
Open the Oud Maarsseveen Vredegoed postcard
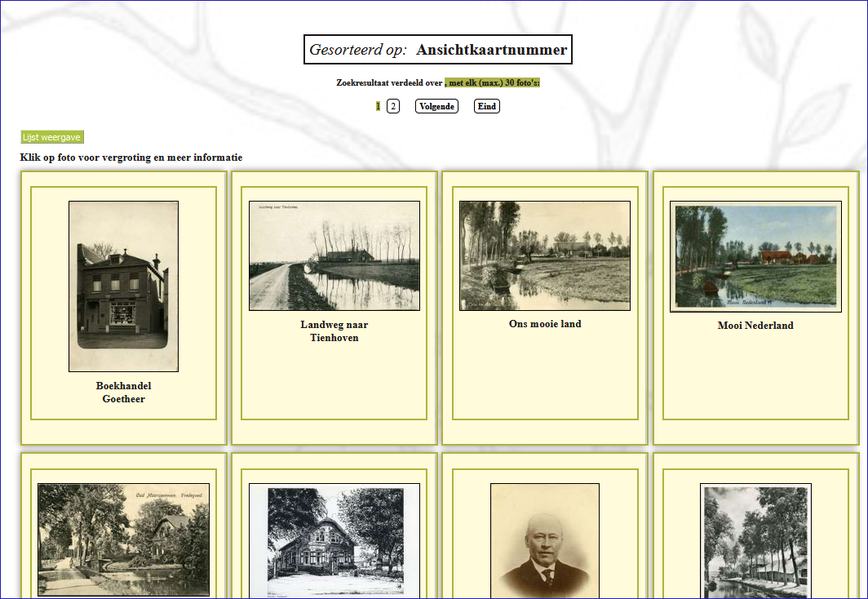tap(123, 539)
